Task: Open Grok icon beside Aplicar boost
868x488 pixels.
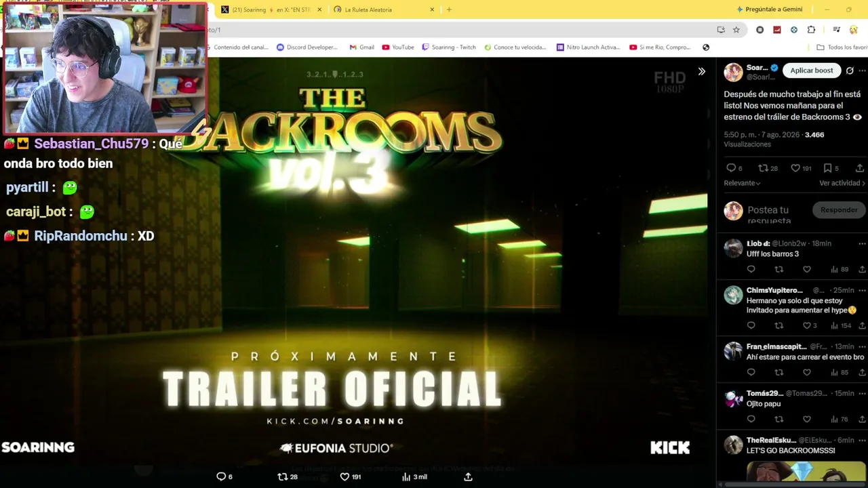Action: click(x=850, y=70)
